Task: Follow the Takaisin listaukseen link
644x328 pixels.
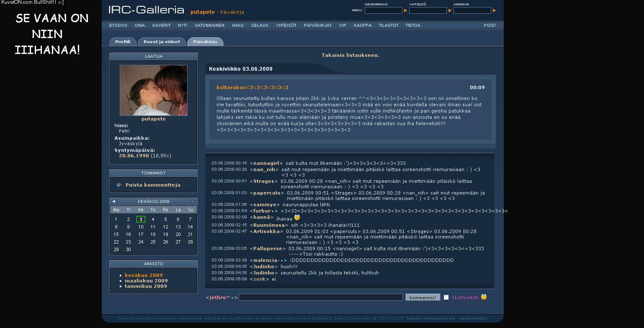Action: point(350,55)
